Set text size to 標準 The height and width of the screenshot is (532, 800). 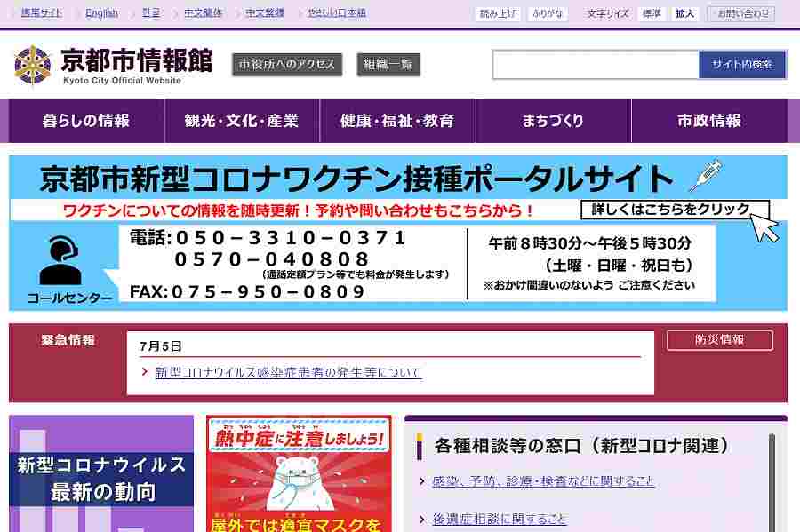pos(652,13)
